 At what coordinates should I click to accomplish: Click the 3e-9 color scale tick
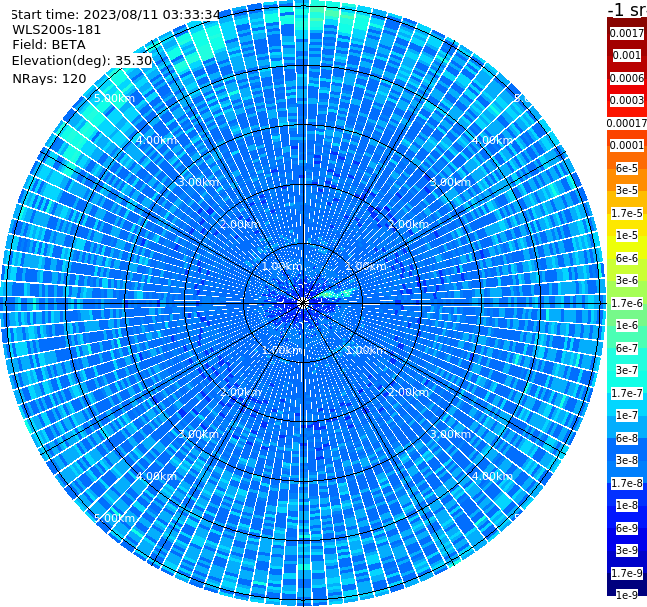pyautogui.click(x=627, y=550)
